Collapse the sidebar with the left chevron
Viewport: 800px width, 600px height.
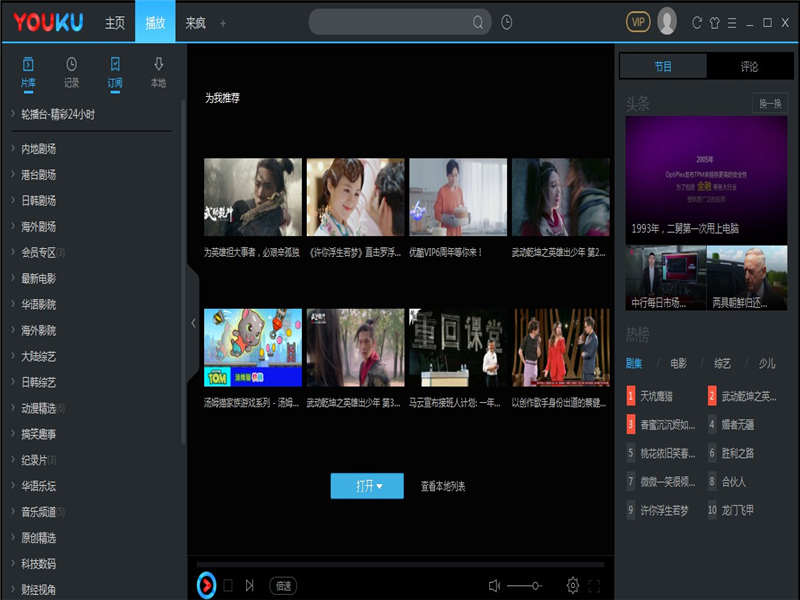tap(193, 323)
